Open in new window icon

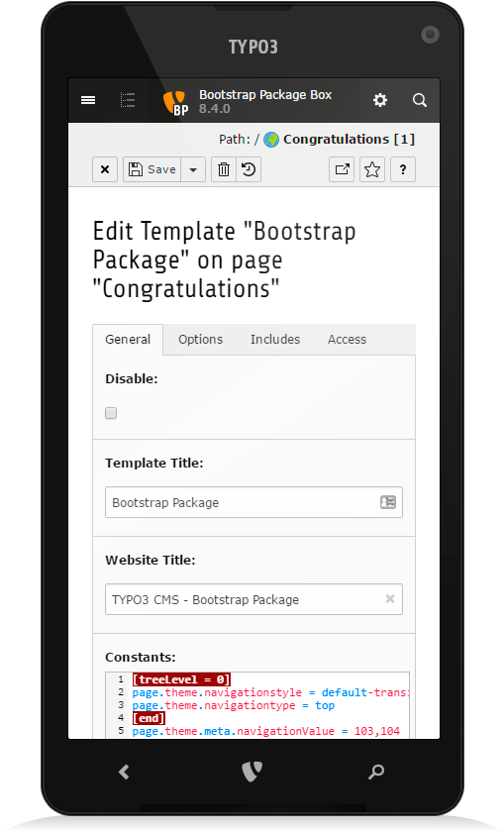(x=342, y=169)
